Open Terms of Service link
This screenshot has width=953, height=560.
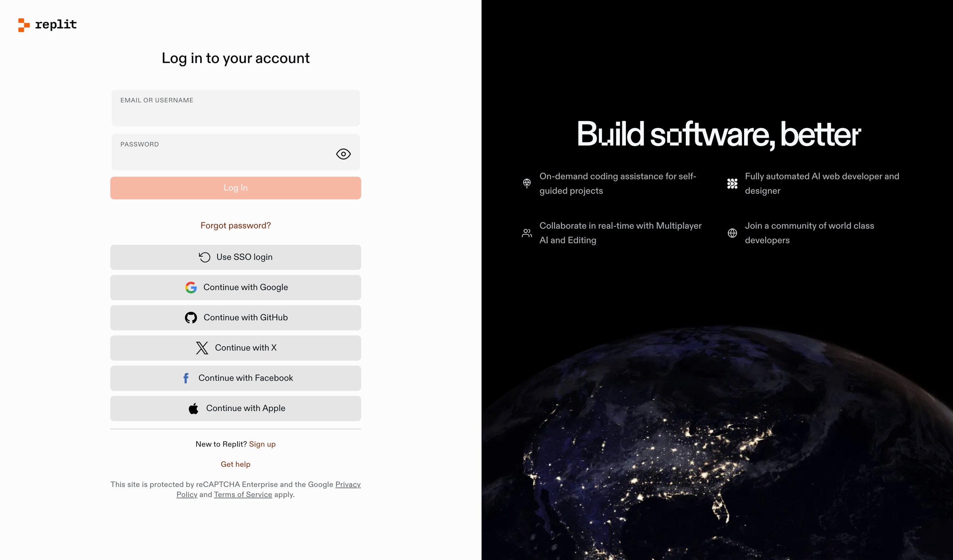243,495
